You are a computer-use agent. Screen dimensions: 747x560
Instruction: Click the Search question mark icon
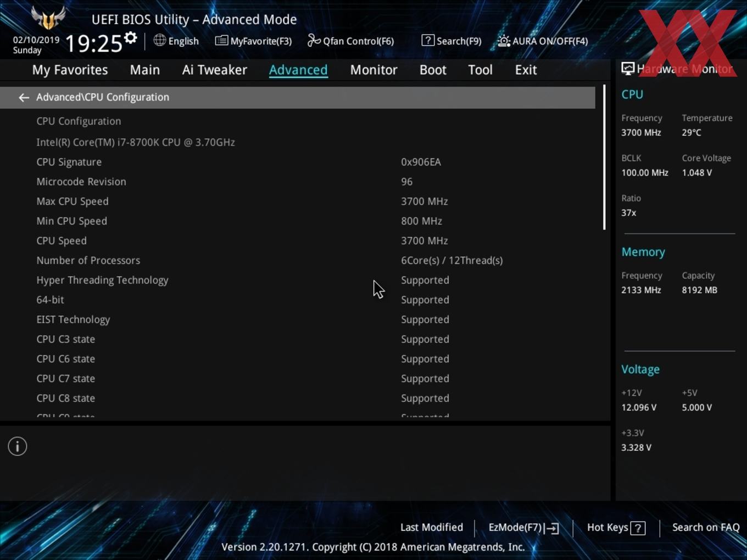(x=428, y=40)
